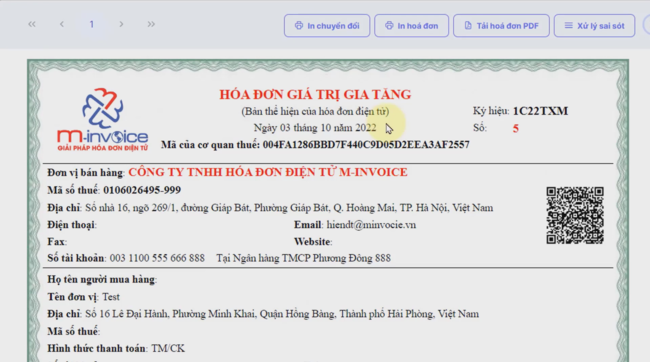
Task: Select the subtitle Bản thể hiện của hóa đơn điện tử
Action: 315,112
